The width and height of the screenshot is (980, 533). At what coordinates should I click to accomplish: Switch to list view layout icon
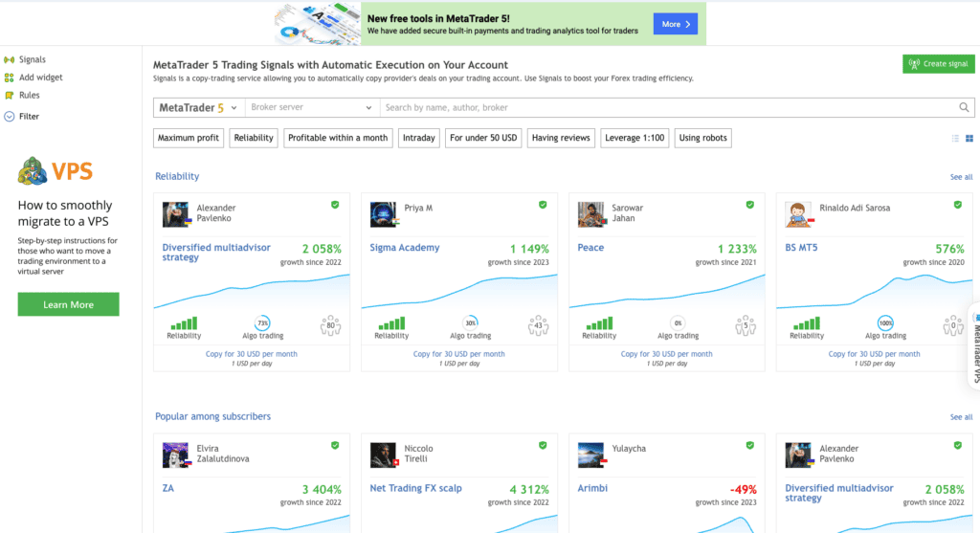pos(955,138)
